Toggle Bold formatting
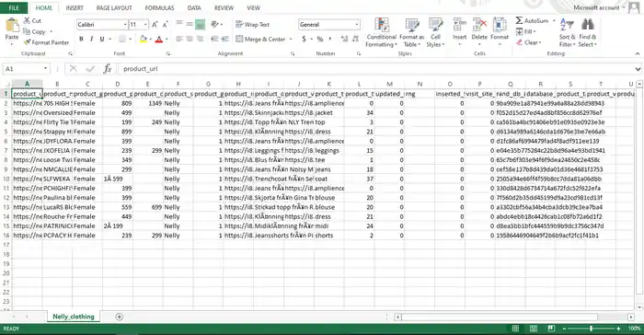The image size is (644, 335). pos(81,39)
